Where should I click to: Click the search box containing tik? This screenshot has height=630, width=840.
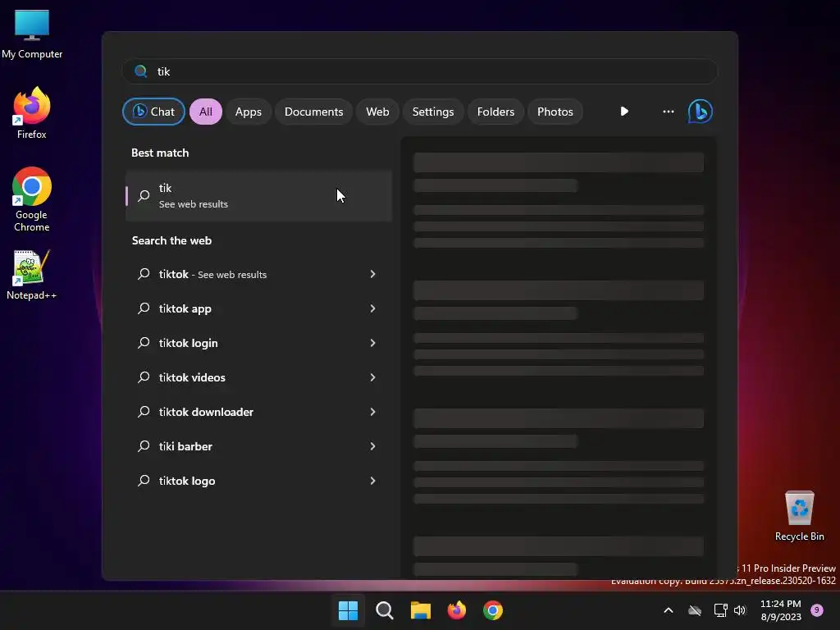420,71
